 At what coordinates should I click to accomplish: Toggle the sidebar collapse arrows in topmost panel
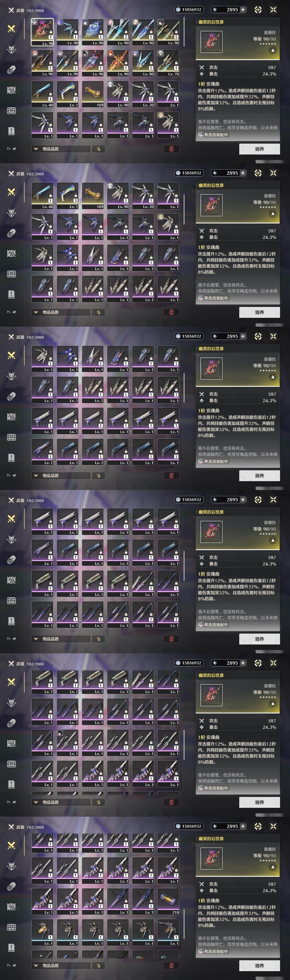11,149
